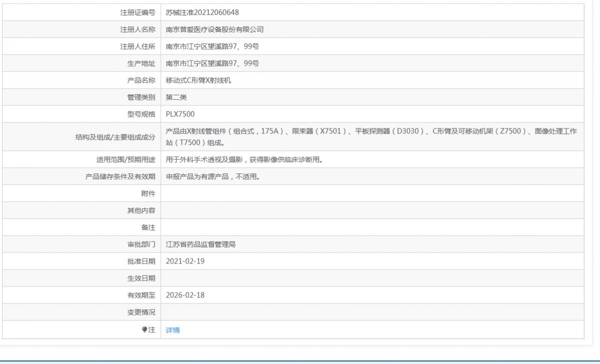Click the 适用范围/预期用途 label

(125, 160)
